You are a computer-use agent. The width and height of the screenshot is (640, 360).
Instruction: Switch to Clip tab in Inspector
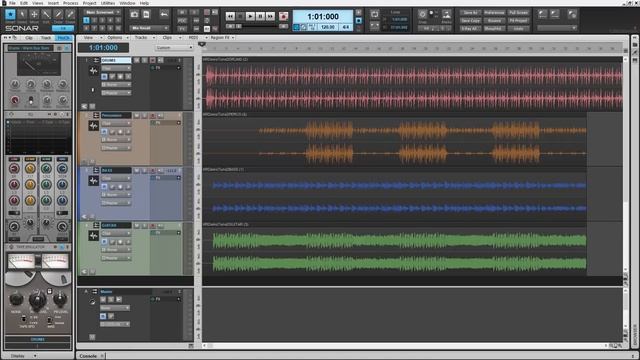pyautogui.click(x=29, y=38)
